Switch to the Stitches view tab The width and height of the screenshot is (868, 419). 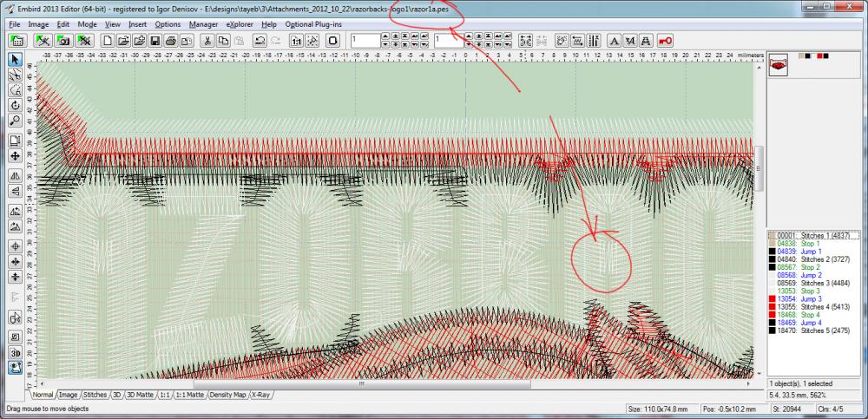95,396
